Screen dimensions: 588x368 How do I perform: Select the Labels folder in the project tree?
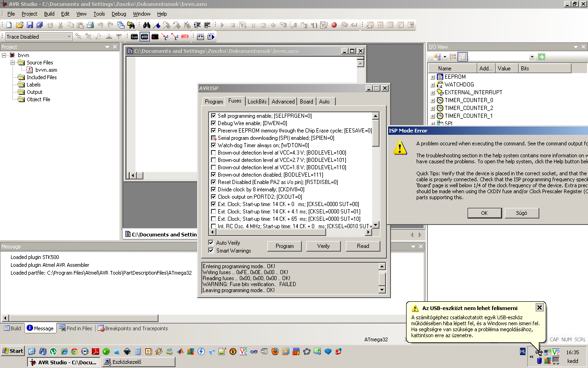(x=34, y=85)
